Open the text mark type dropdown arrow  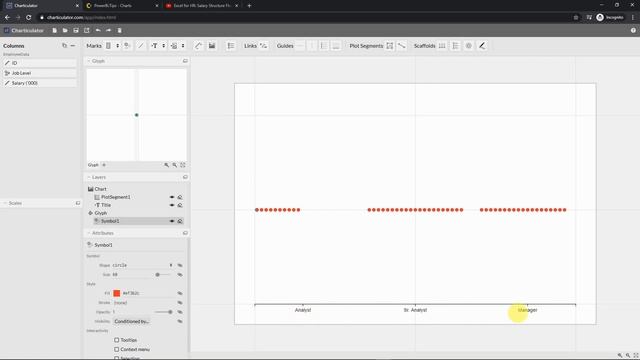point(164,46)
